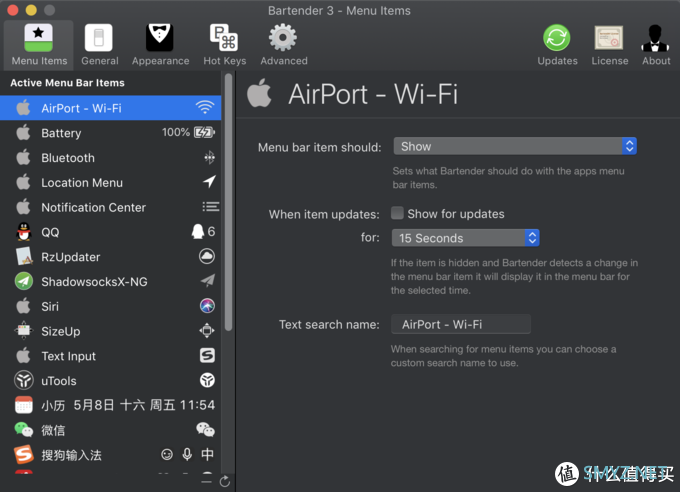The height and width of the screenshot is (492, 680).
Task: Select Bluetooth in the list
Action: (111, 157)
